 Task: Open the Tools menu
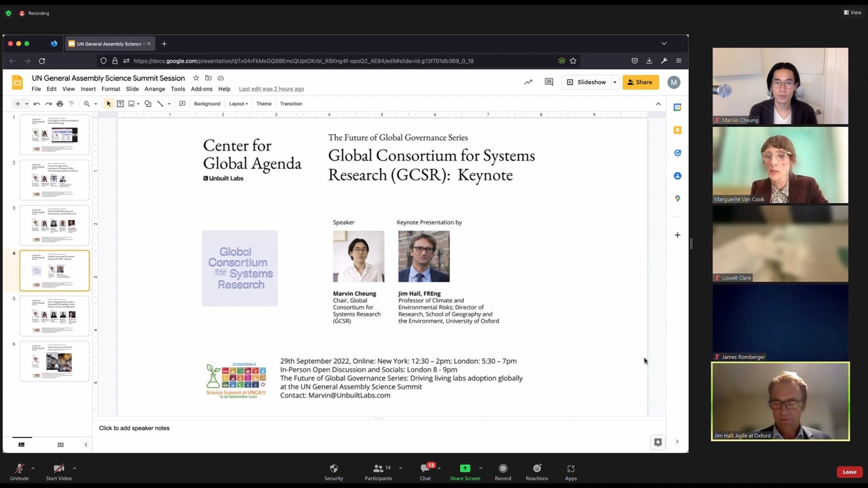(178, 89)
